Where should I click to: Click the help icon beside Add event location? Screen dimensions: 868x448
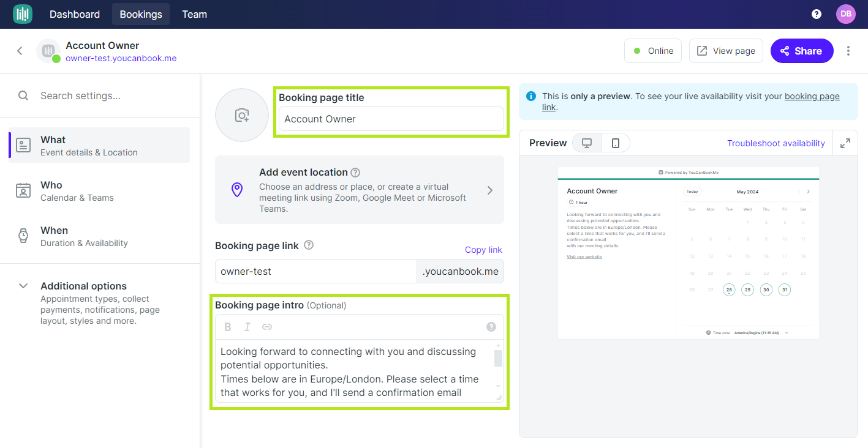[355, 173]
